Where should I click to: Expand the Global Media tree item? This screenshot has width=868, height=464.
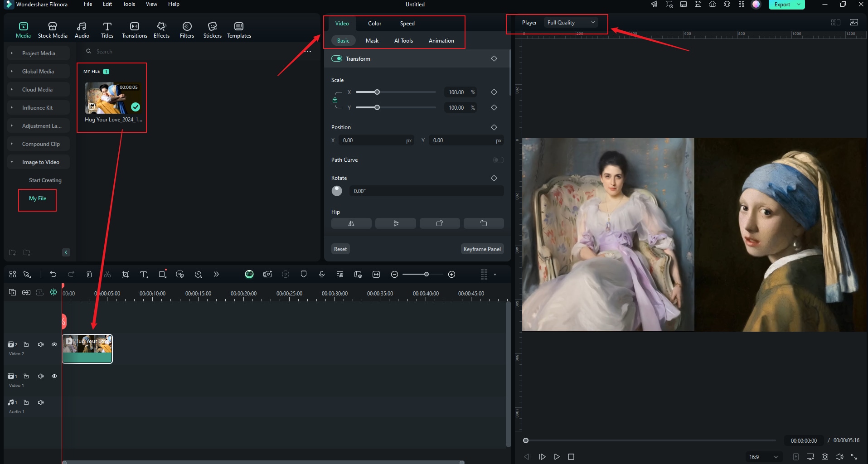coord(12,71)
